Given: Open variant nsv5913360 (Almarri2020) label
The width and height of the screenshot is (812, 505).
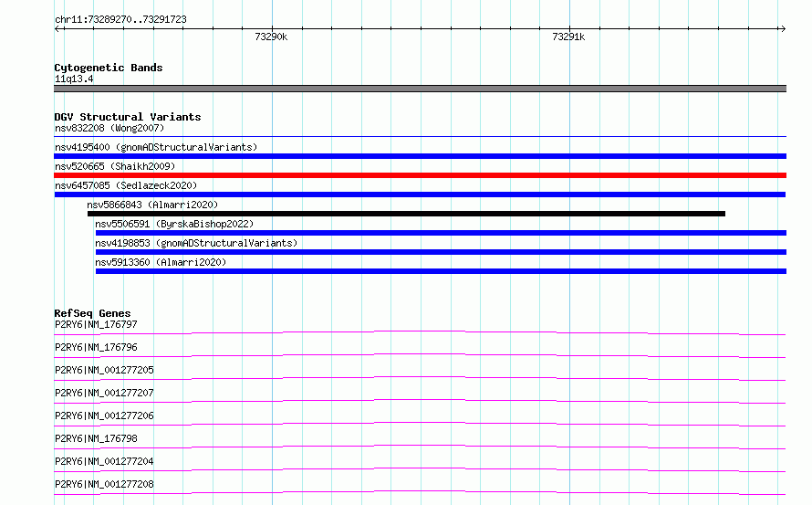Looking at the screenshot, I should 161,262.
